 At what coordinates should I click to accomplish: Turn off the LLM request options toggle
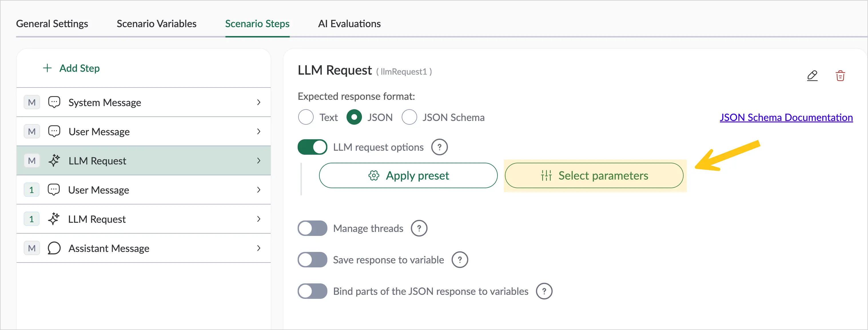(312, 147)
